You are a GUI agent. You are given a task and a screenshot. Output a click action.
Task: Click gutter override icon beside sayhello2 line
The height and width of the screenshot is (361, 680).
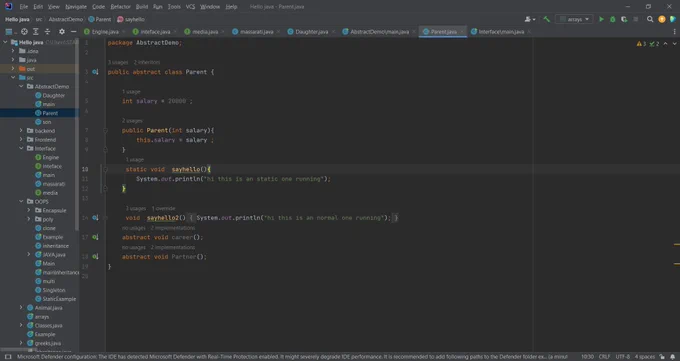click(95, 218)
